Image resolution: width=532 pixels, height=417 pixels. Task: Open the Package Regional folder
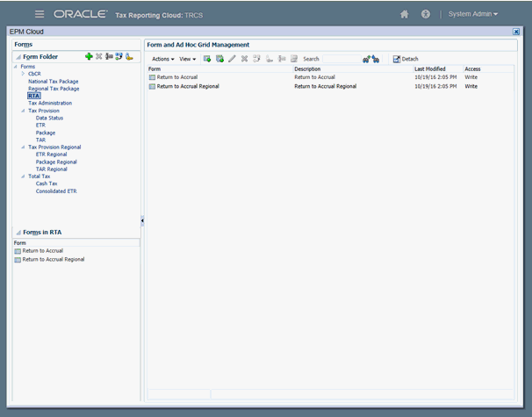tap(56, 162)
